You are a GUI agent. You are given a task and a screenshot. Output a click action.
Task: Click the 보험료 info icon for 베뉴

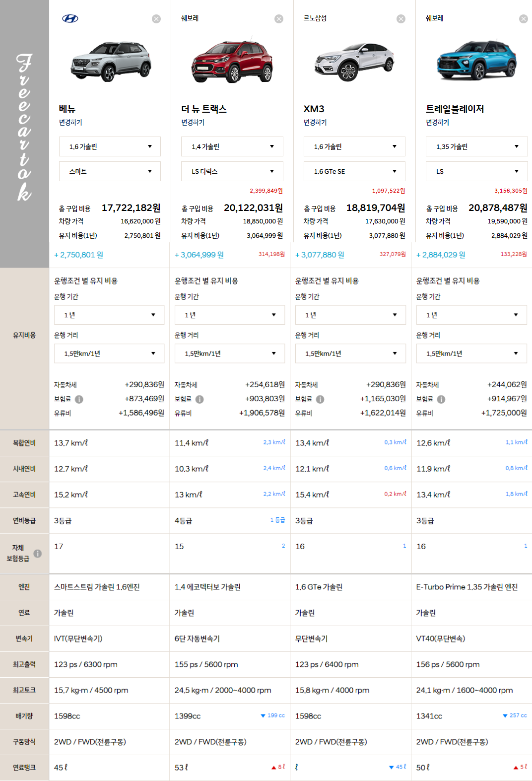79,399
